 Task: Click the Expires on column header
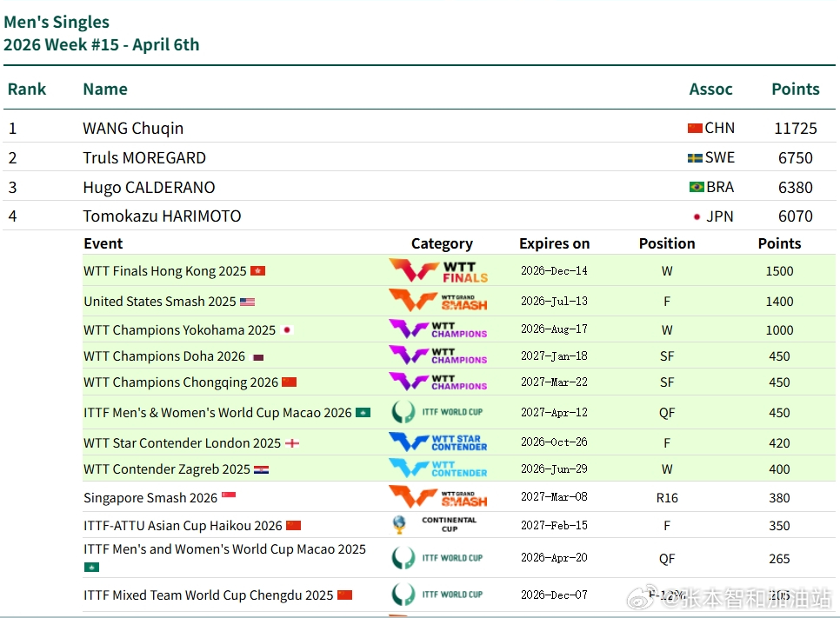point(554,243)
